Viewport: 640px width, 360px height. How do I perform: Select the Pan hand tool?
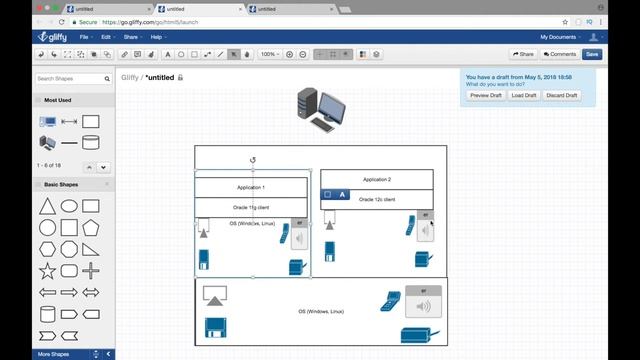(247, 54)
